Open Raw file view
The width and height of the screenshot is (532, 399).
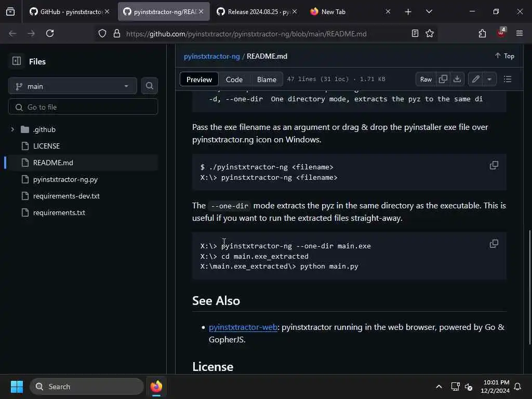[426, 79]
